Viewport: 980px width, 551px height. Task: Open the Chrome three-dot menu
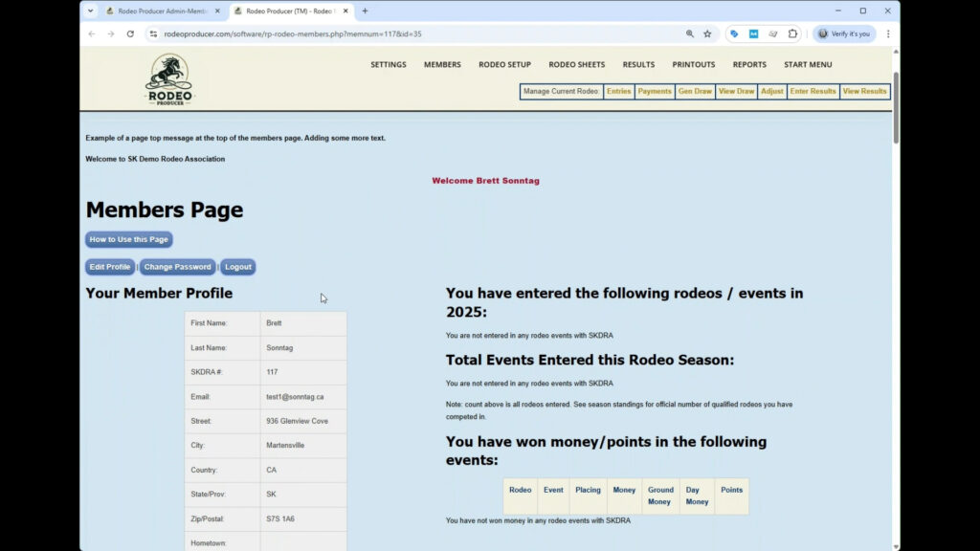(x=888, y=33)
